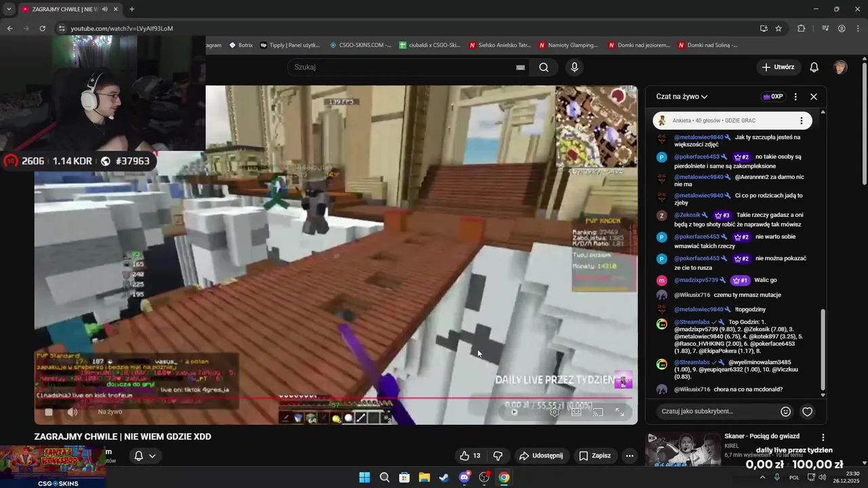Screen dimensions: 868x488
Task: Open Skaner - Pociąg do gwiazd thumbnail
Action: pyautogui.click(x=684, y=451)
